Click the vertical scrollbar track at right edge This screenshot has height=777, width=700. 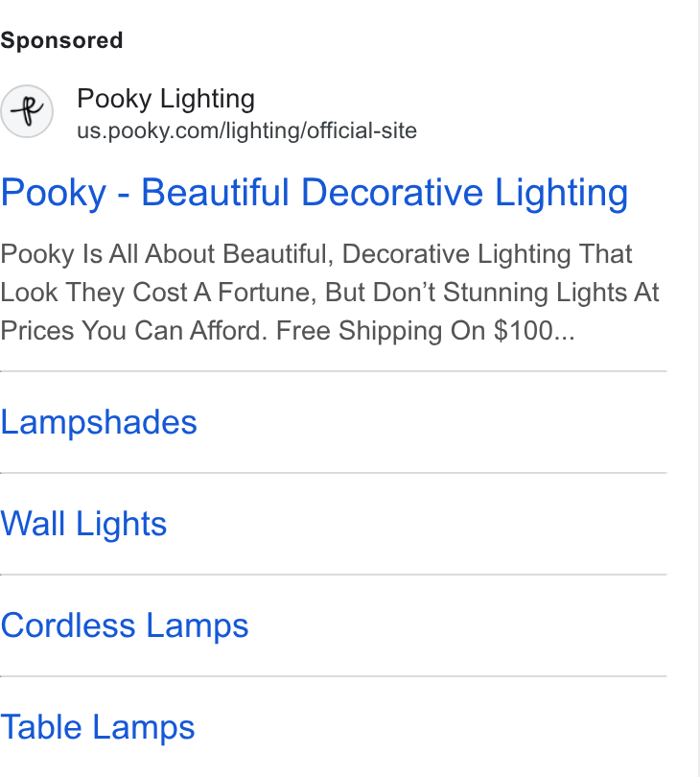698,388
